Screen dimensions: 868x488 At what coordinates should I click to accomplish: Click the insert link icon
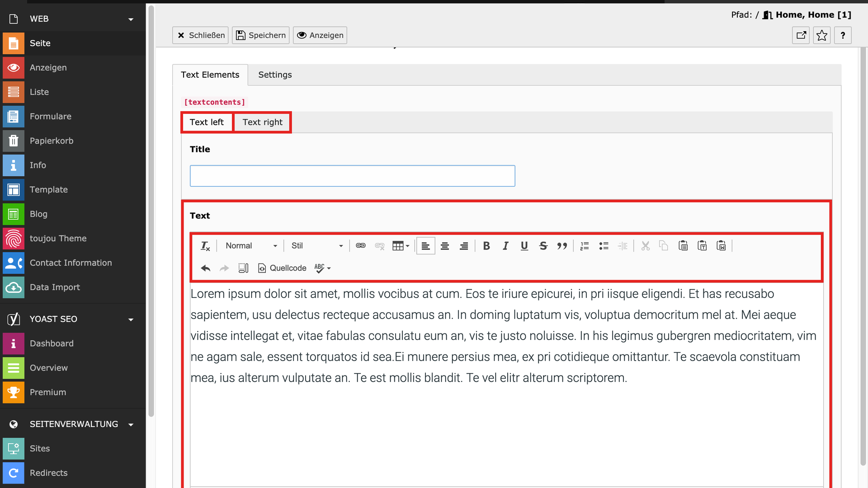[x=360, y=246]
